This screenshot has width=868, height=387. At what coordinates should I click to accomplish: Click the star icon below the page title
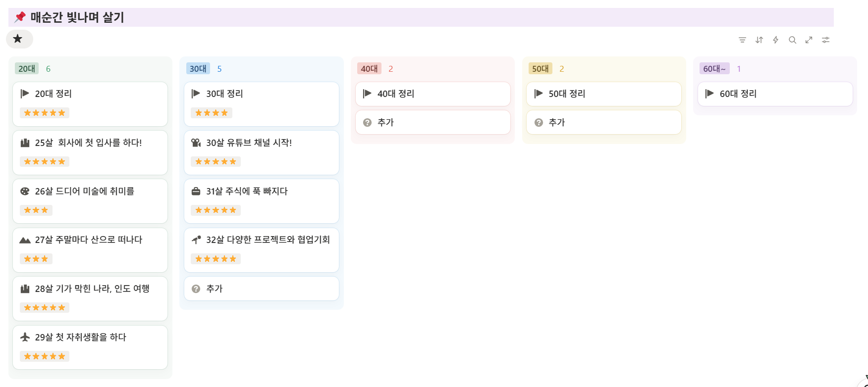[19, 39]
